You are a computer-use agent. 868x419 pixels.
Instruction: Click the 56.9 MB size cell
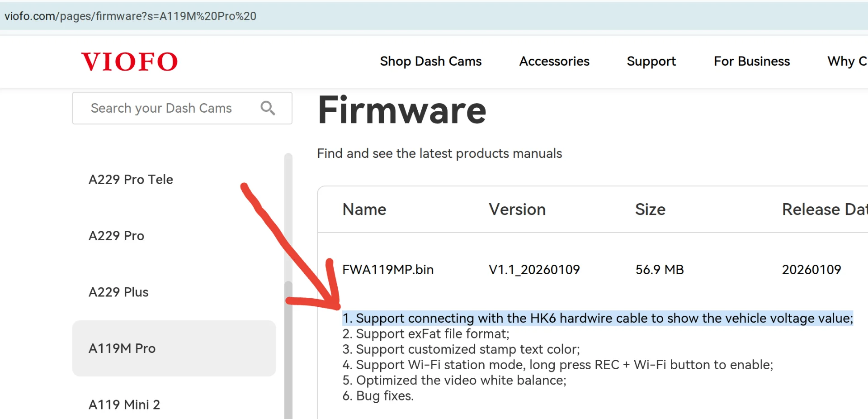click(660, 270)
